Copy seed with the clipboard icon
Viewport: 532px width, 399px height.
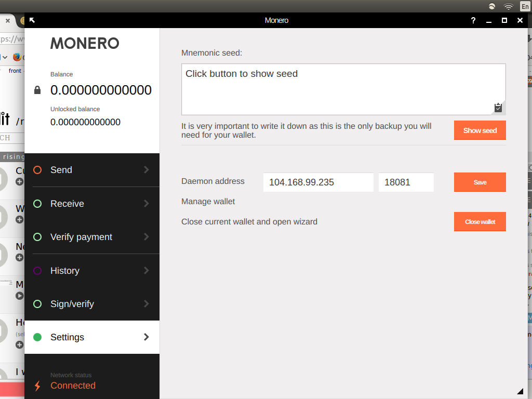(x=498, y=108)
